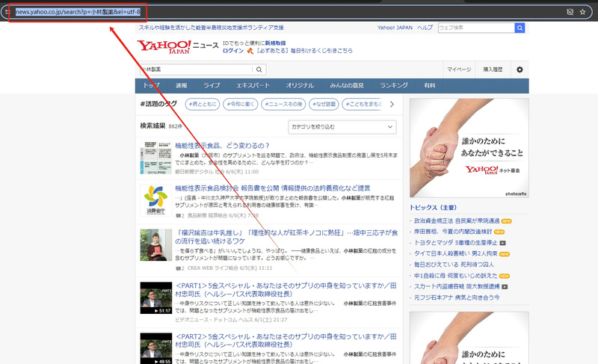Click the ウェブ検索 input field
The width and height of the screenshot is (598, 364).
476,28
